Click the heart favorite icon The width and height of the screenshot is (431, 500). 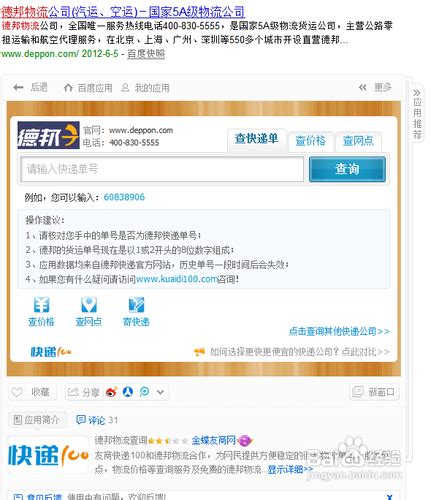click(17, 392)
